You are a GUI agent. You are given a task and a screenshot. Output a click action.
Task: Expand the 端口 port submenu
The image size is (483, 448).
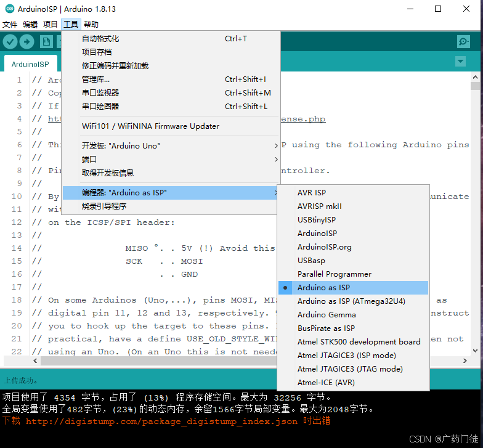pos(171,159)
